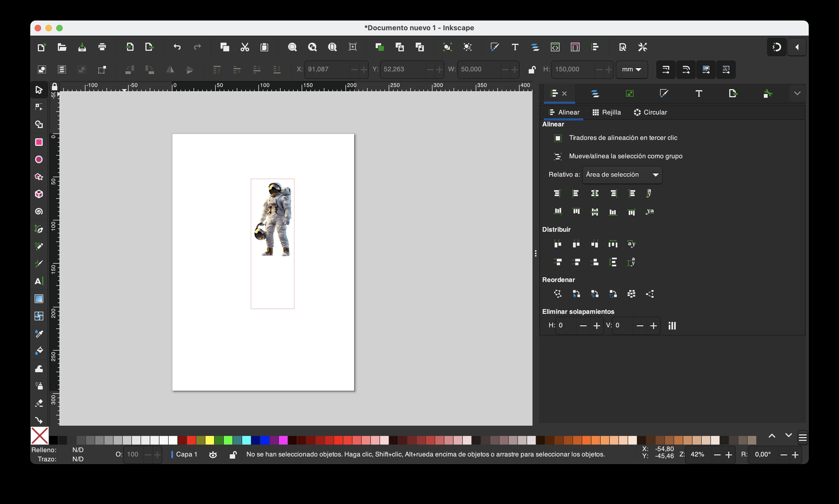839x504 pixels.
Task: Activate the Text tool in toolbox
Action: 39,281
